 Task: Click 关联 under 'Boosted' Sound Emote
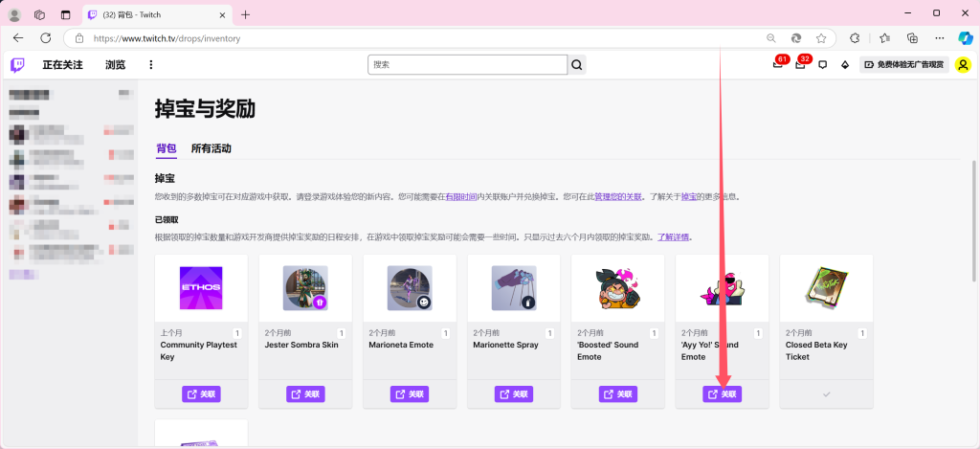(618, 394)
